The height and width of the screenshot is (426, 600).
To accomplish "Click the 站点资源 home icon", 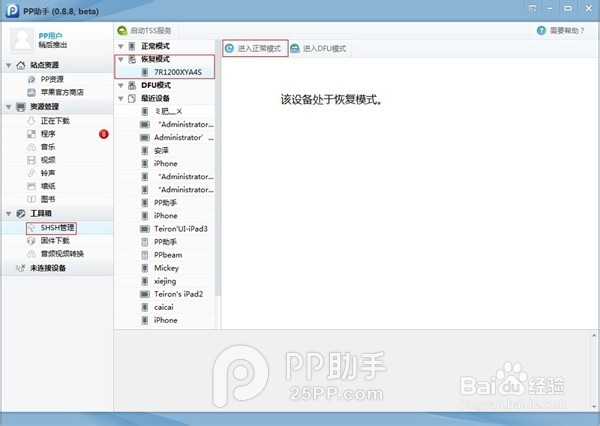I will 21,65.
